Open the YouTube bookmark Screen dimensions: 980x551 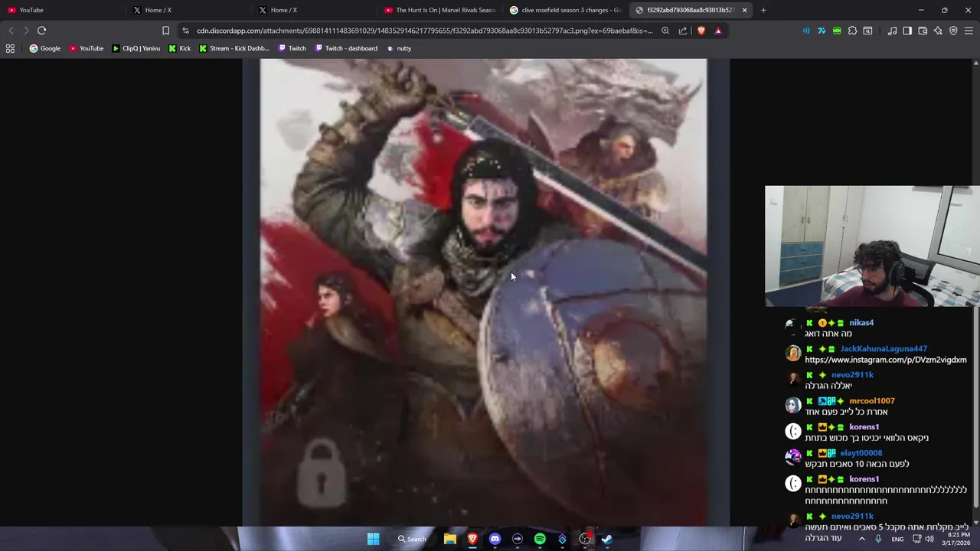coord(87,48)
